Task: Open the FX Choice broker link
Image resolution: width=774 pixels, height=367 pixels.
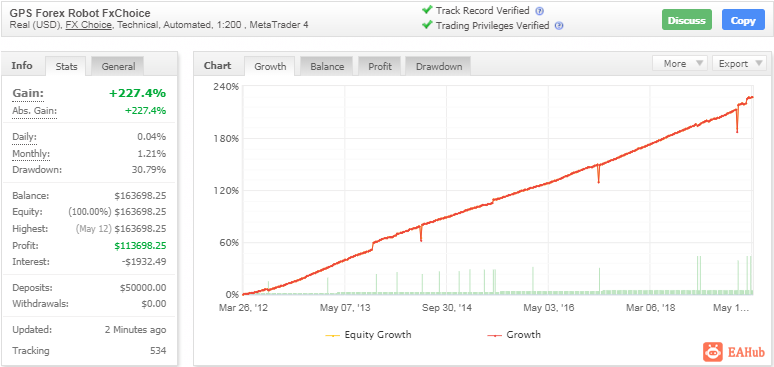Action: 88,25
